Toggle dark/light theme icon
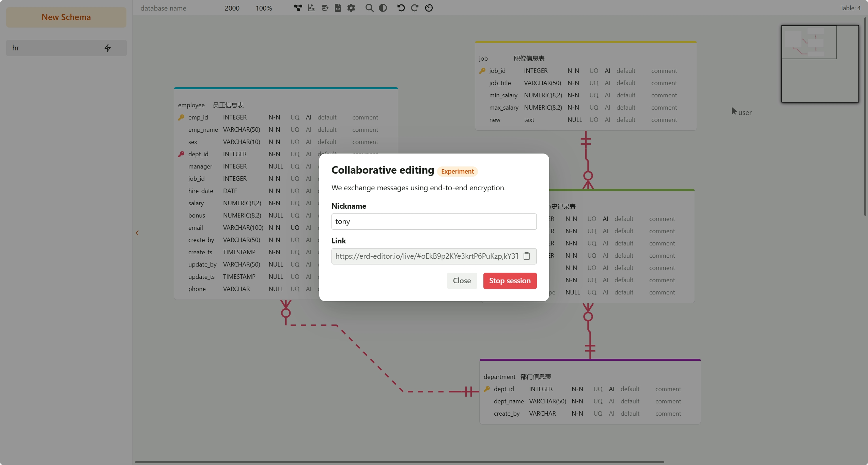Screen dimensions: 868x465 [x=383, y=8]
